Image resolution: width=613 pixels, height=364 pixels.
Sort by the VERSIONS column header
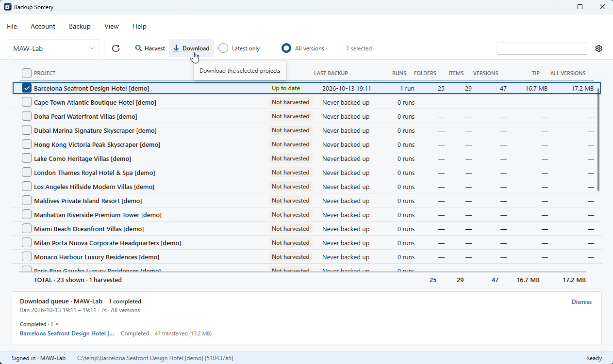485,73
